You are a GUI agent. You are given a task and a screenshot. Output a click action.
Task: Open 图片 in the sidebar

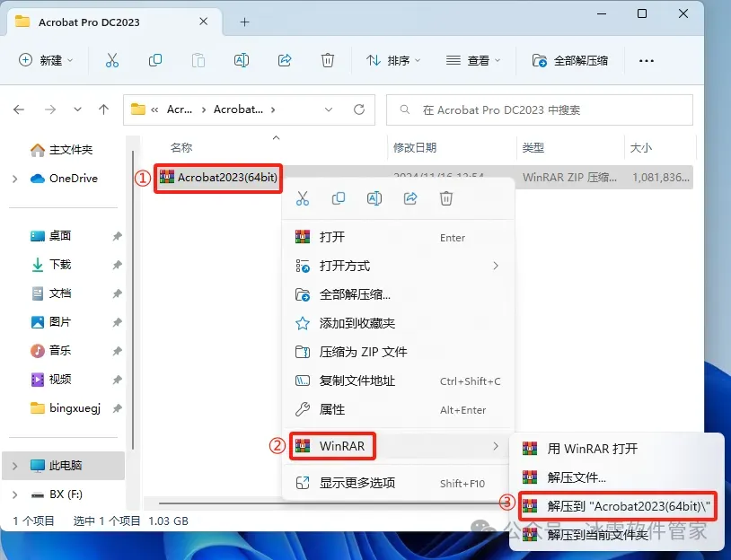point(51,322)
